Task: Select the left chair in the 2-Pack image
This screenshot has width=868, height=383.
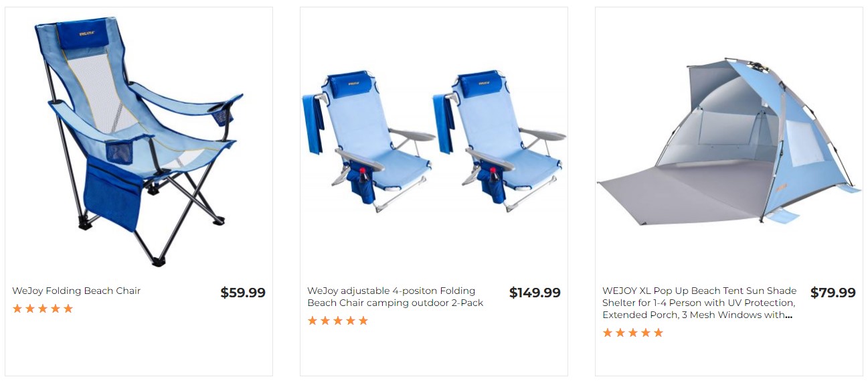Action: (369, 141)
